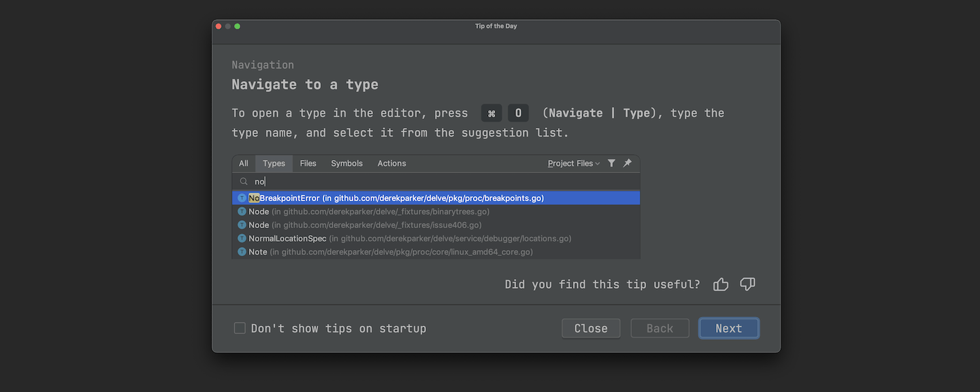
Task: Enable Don't show tips on startup
Action: point(240,328)
